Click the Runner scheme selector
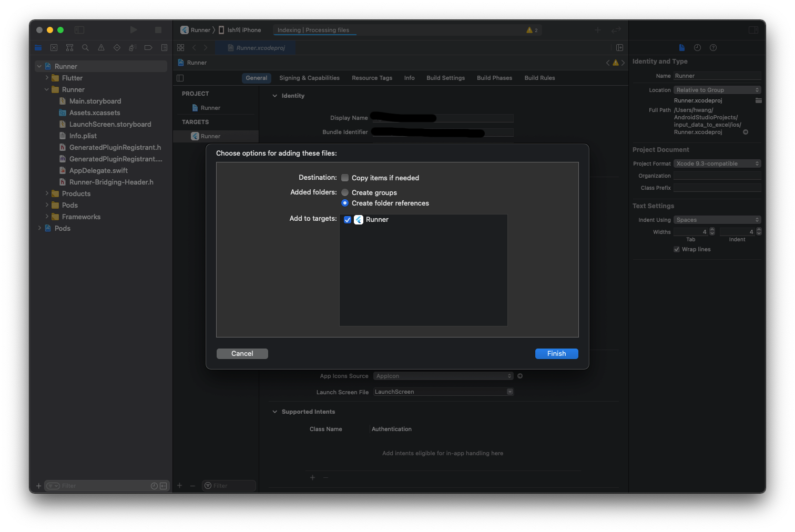This screenshot has height=532, width=795. [x=196, y=30]
